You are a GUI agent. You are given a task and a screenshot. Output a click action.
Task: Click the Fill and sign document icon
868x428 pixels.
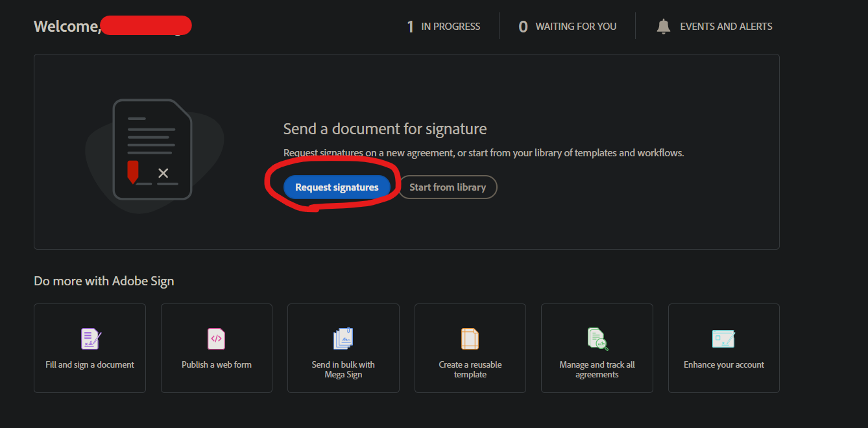tap(90, 339)
